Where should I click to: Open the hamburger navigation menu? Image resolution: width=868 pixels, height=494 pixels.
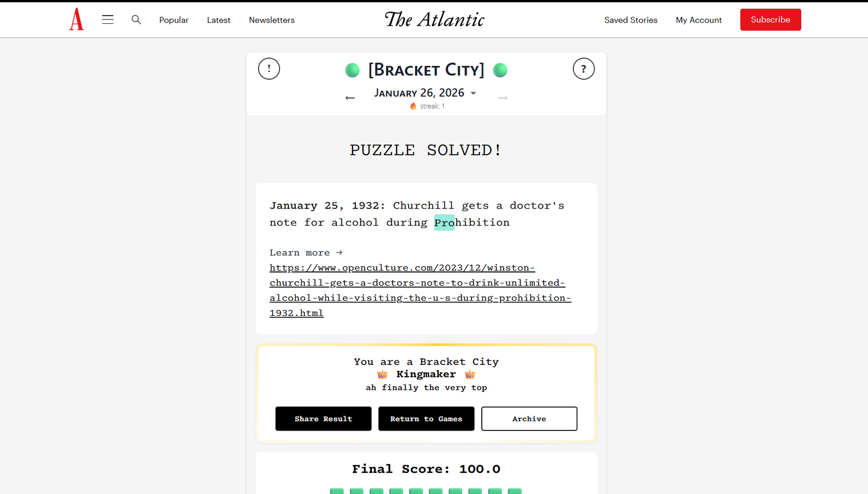[108, 20]
